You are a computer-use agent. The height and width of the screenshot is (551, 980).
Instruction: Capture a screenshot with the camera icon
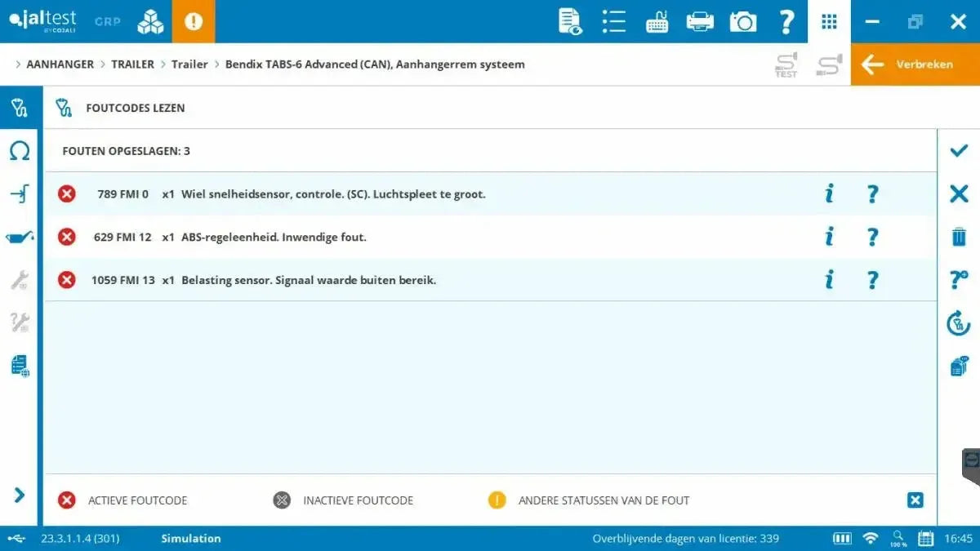[x=742, y=22]
